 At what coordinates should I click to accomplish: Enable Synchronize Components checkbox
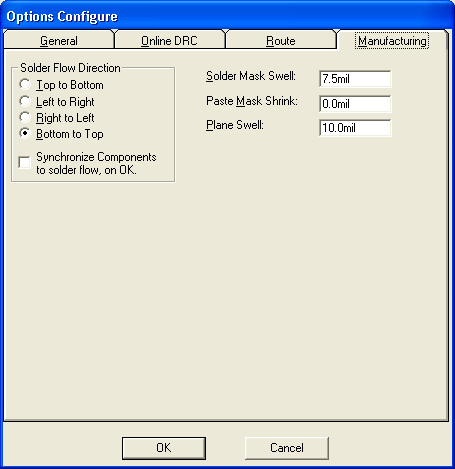[25, 163]
